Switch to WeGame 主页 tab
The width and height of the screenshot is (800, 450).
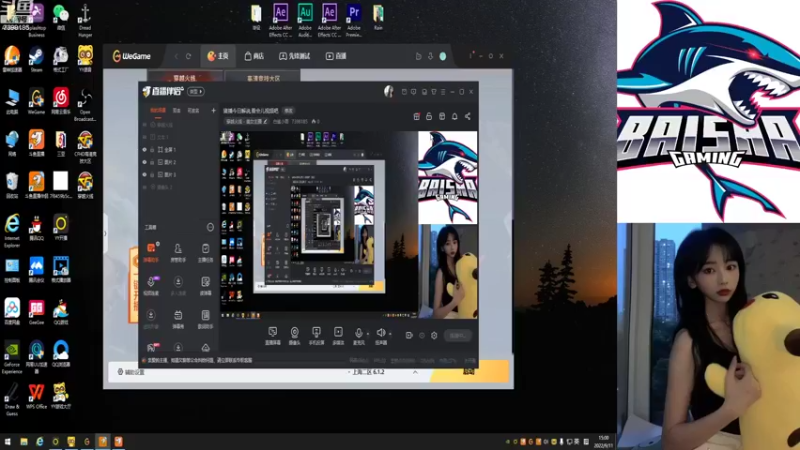[x=218, y=56]
